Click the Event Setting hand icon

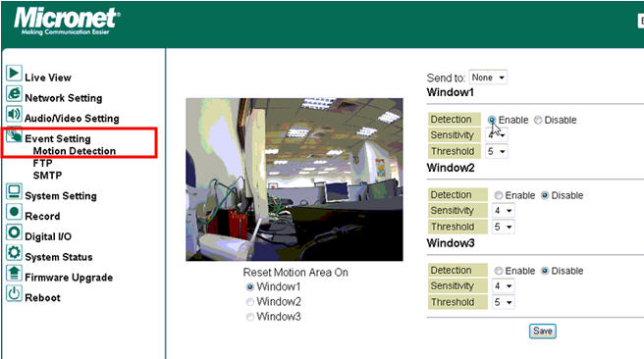coord(14,135)
